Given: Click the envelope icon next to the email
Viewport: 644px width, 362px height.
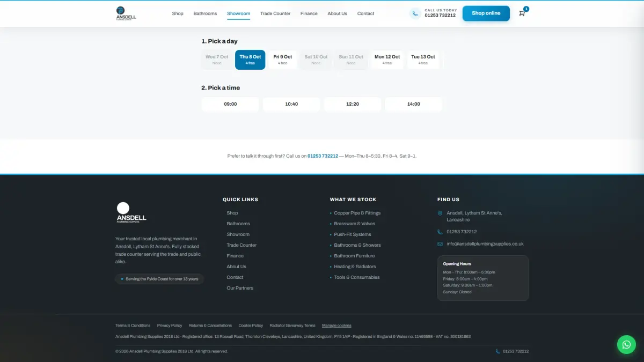Looking at the screenshot, I should coord(440,243).
